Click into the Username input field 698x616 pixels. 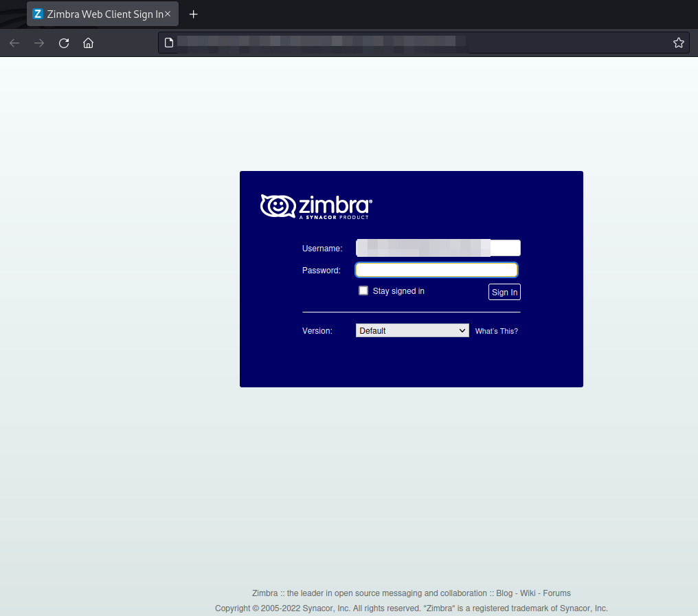[438, 248]
